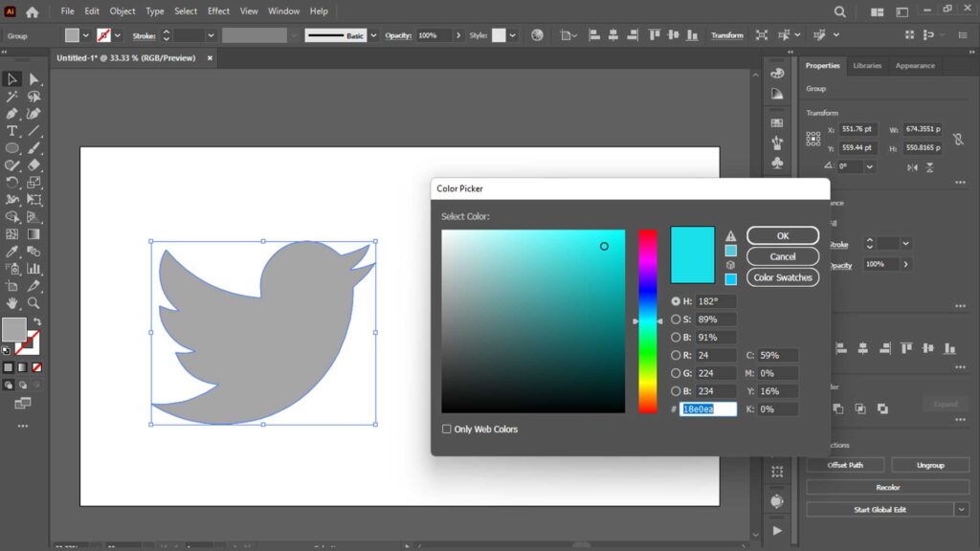Open the Effect menu
Screen dimensions: 980x551
click(x=218, y=11)
